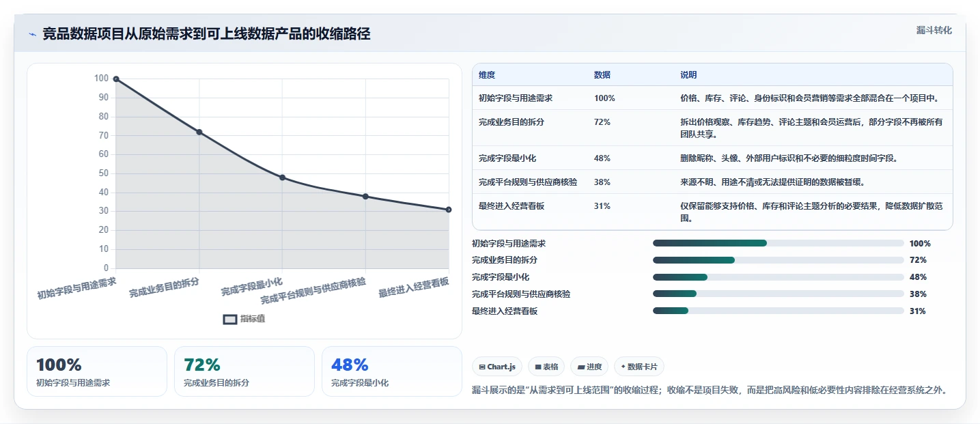Viewport: 980px width, 424px height.
Task: Click the 100% 初始字段与用途需求 card
Action: pyautogui.click(x=97, y=371)
